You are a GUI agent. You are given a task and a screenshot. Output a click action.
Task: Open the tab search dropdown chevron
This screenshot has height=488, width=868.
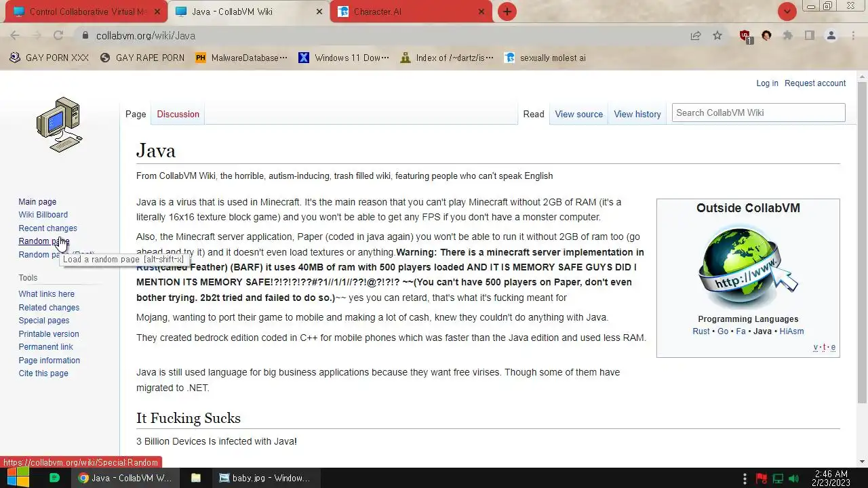787,12
